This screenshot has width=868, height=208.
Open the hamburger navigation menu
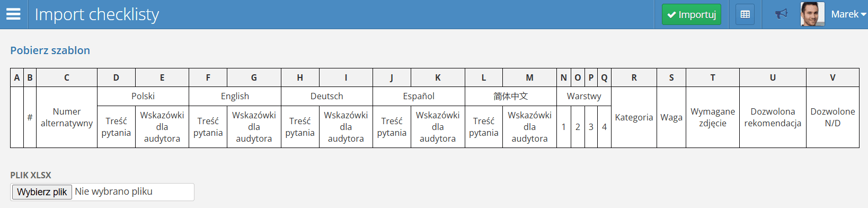click(x=13, y=14)
